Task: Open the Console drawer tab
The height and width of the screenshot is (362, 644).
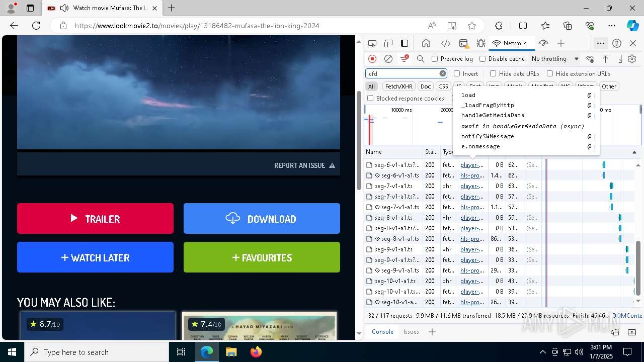Action: pyautogui.click(x=382, y=332)
